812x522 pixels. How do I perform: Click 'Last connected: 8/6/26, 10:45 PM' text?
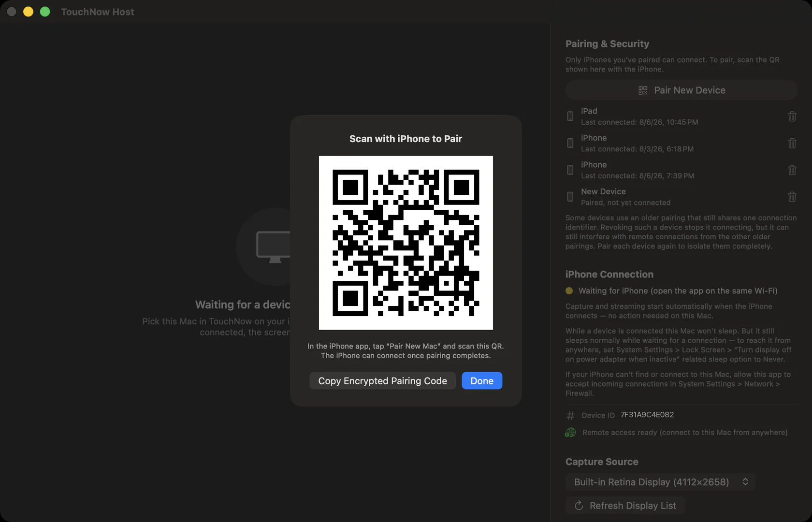(639, 122)
